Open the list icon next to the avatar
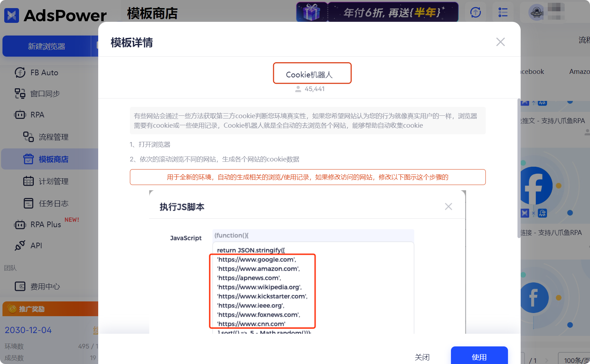Image resolution: width=590 pixels, height=364 pixels. click(503, 12)
